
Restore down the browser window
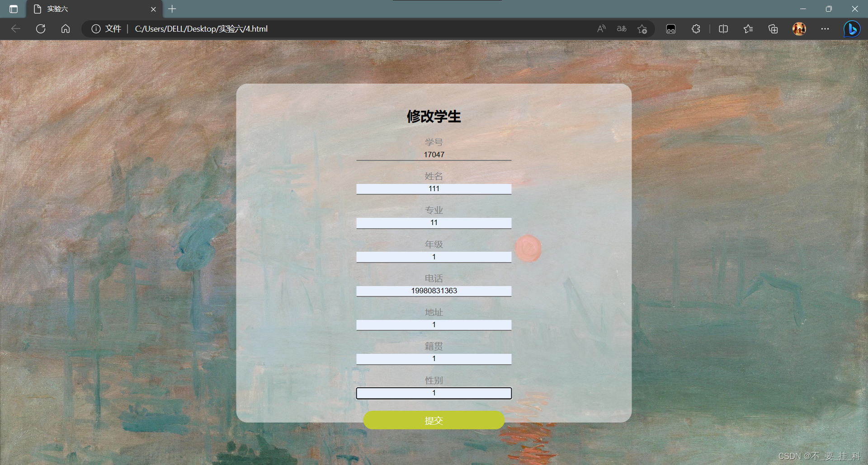[829, 9]
